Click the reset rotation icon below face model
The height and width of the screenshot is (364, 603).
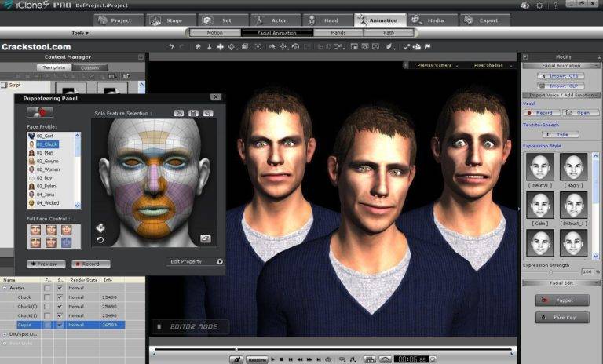click(100, 239)
